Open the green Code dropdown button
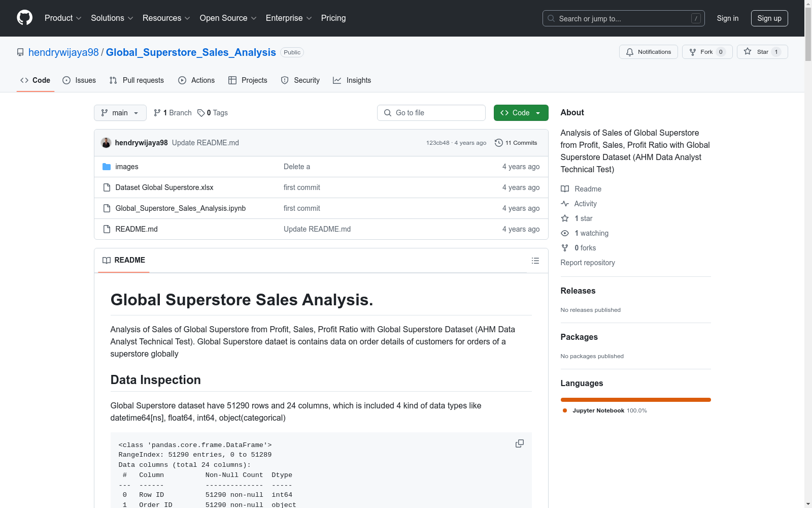Viewport: 812px width, 508px height. 521,113
